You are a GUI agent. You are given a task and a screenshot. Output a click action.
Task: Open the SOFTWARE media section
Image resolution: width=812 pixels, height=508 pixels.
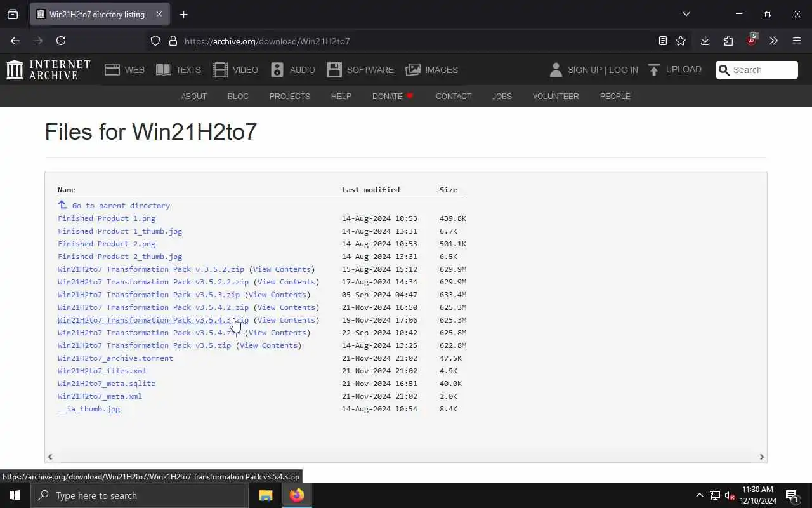pyautogui.click(x=360, y=70)
